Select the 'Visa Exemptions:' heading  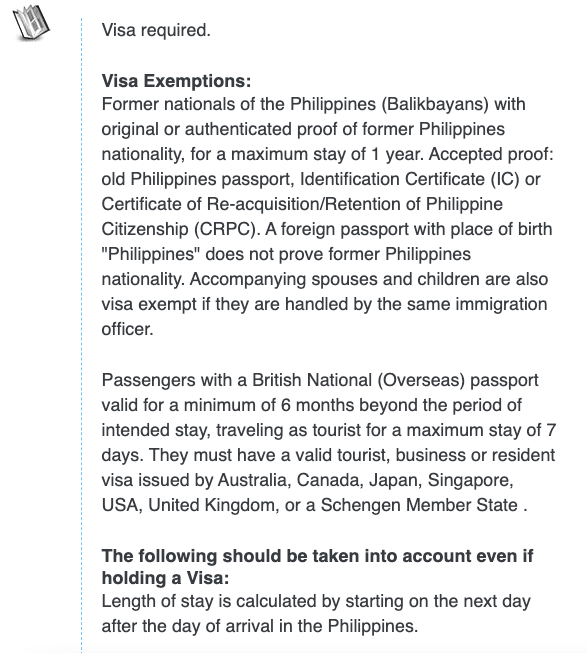(177, 81)
